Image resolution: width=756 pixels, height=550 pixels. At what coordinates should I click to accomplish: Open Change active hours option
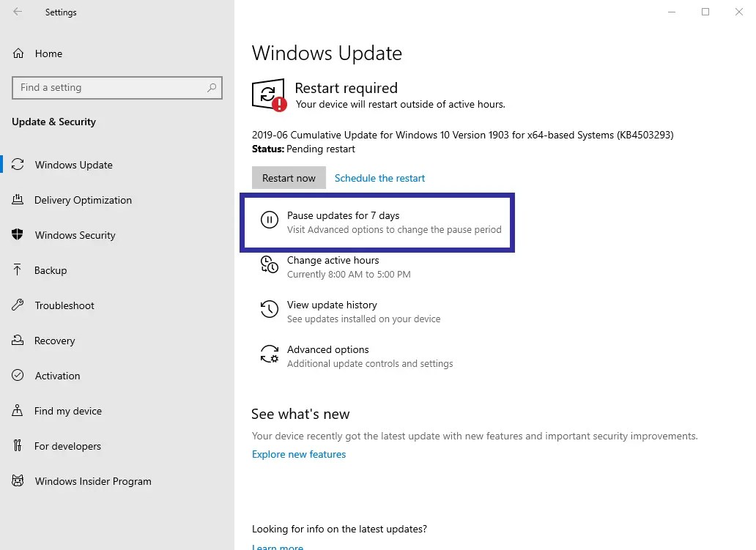[333, 260]
